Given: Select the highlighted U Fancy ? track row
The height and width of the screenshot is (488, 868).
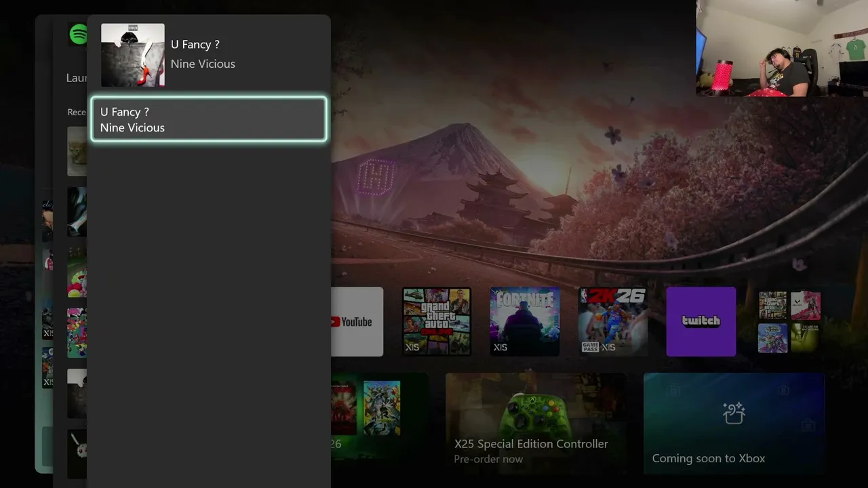Looking at the screenshot, I should pos(209,119).
